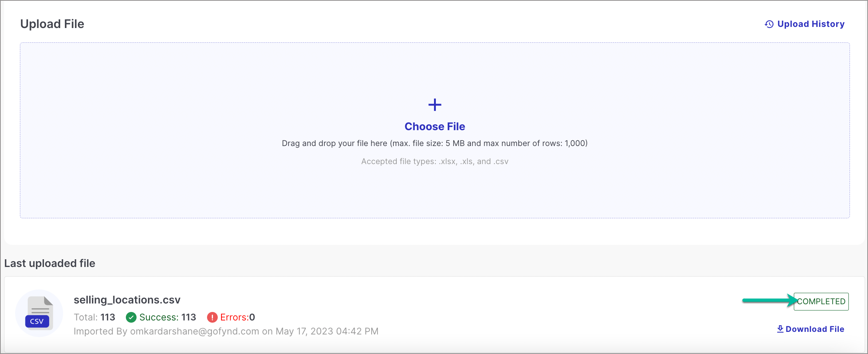868x354 pixels.
Task: Click the green success checkmark icon
Action: point(131,317)
